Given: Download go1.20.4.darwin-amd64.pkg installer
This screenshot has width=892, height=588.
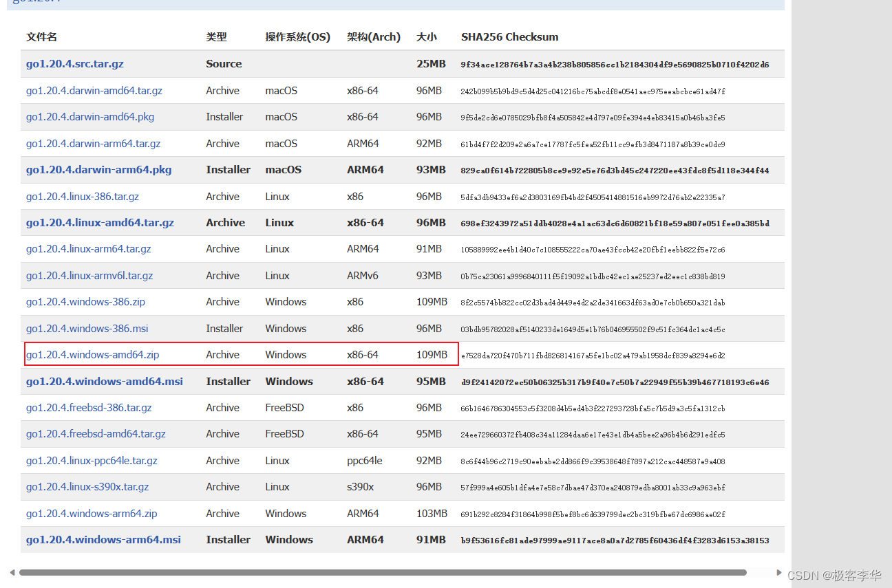Looking at the screenshot, I should pos(90,117).
